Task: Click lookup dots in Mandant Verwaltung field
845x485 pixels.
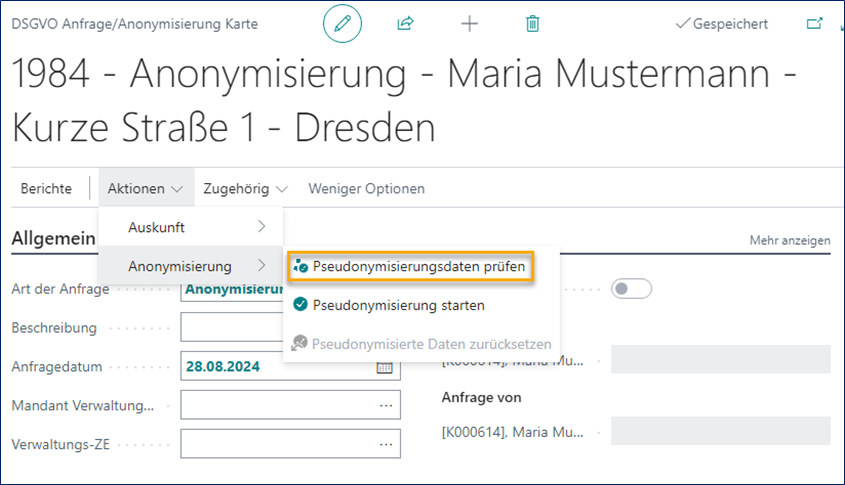Action: 386,405
